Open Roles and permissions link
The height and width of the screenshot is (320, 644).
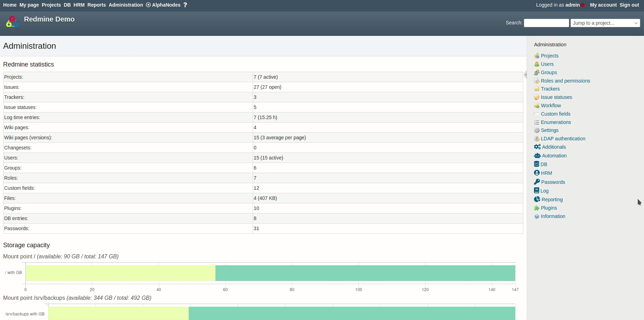click(x=565, y=81)
